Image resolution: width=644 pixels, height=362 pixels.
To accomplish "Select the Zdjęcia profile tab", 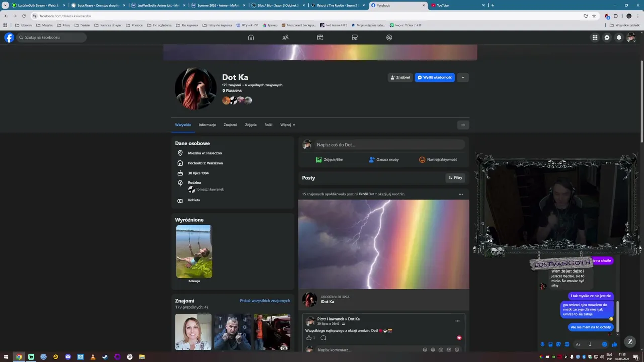I will click(251, 125).
